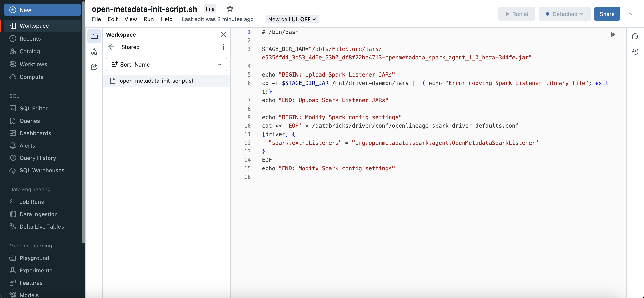Open the version history icon
The width and height of the screenshot is (644, 298).
click(635, 52)
